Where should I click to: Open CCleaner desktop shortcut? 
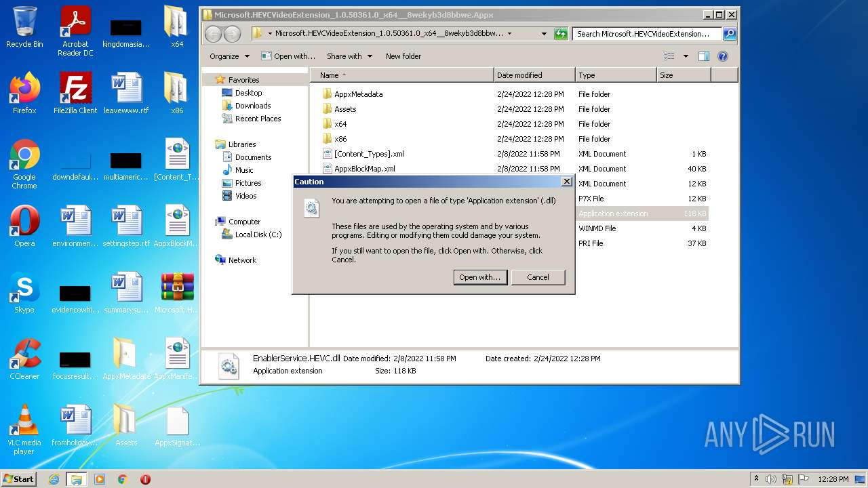(x=24, y=359)
